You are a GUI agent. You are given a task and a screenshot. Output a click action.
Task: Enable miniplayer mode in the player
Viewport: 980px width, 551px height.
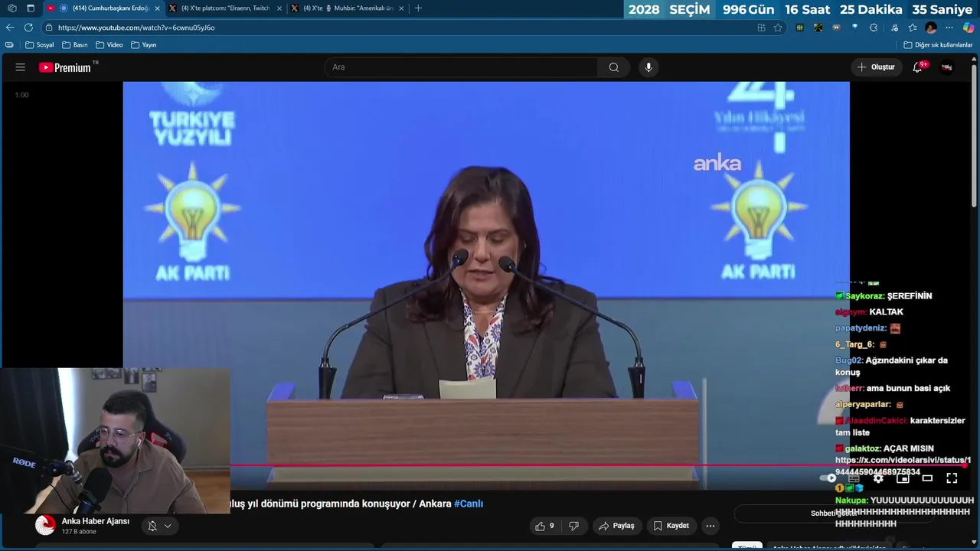pos(903,478)
